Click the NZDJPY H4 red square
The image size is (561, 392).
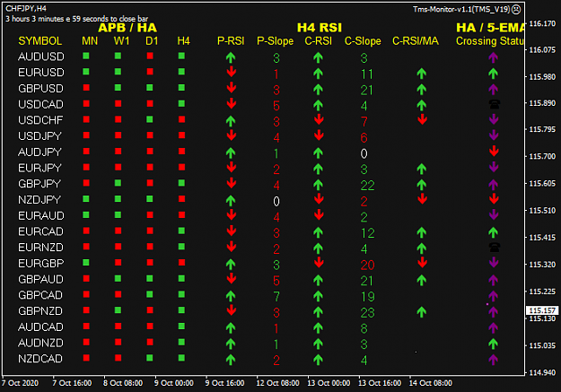click(x=181, y=199)
